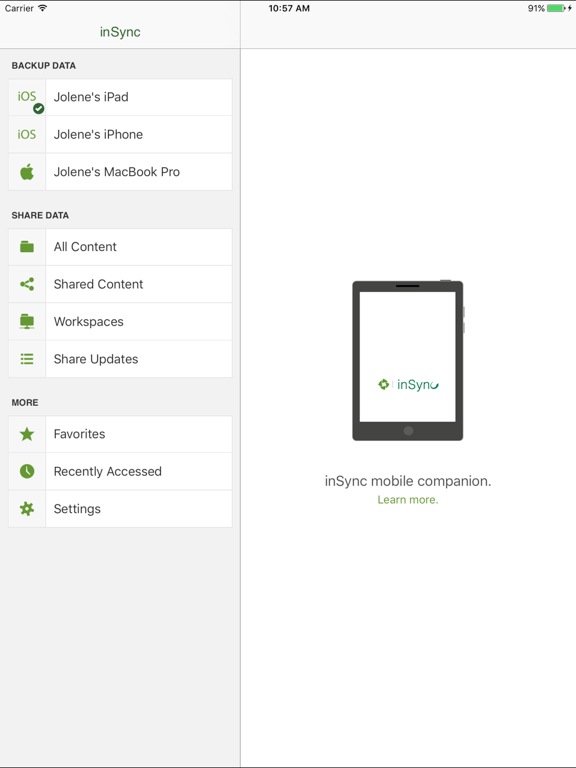Screen dimensions: 576x768
Task: Click the inSync mobile companion text
Action: [x=408, y=481]
